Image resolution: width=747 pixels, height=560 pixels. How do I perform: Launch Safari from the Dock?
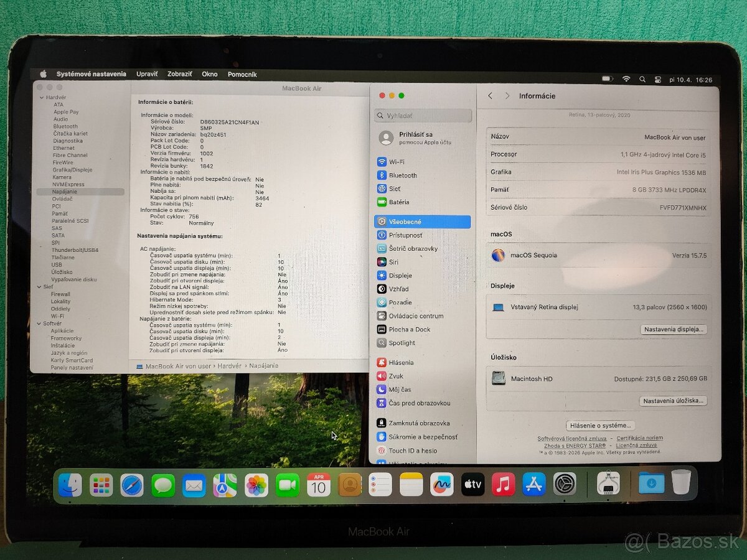coord(131,484)
